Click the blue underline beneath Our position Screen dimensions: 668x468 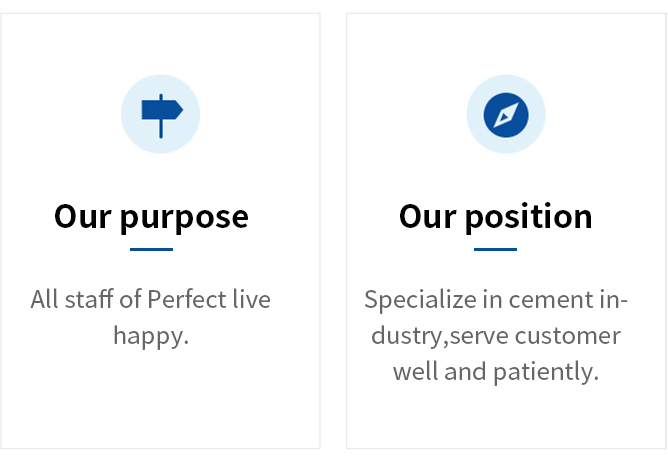click(x=495, y=250)
